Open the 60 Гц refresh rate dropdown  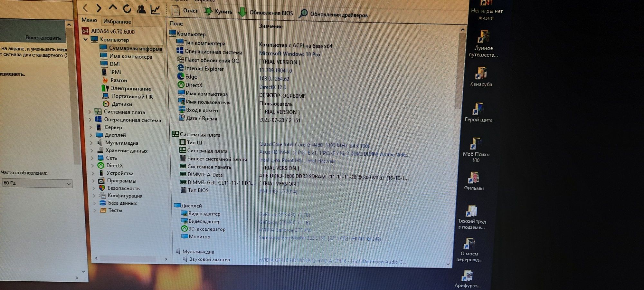pos(37,183)
